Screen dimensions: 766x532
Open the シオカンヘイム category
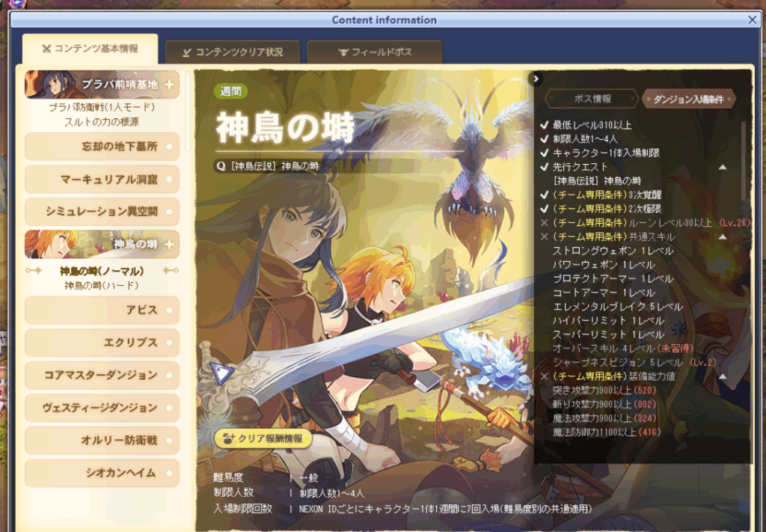tap(102, 473)
